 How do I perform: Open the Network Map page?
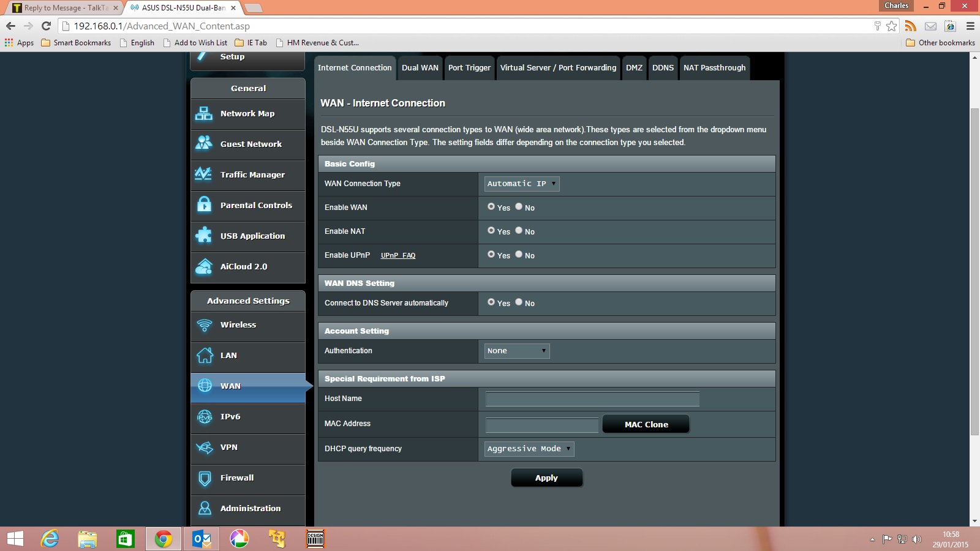pyautogui.click(x=247, y=114)
